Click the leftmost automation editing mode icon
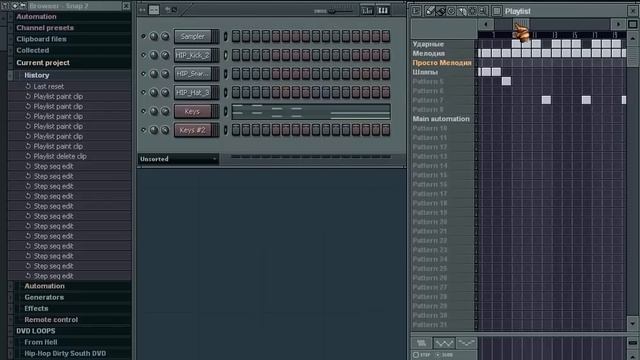This screenshot has width=640, height=360. click(x=421, y=343)
